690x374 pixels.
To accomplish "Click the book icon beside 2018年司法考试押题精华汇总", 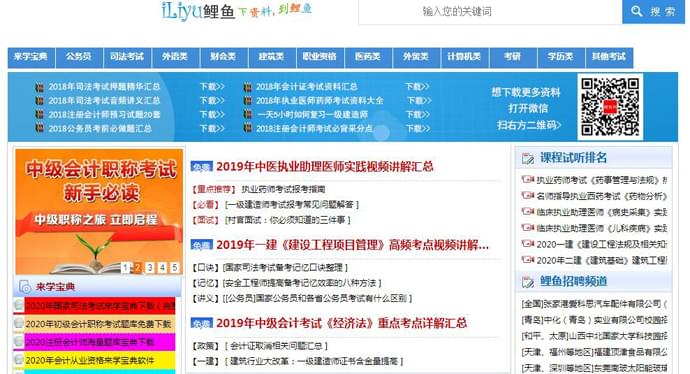I will pyautogui.click(x=40, y=87).
